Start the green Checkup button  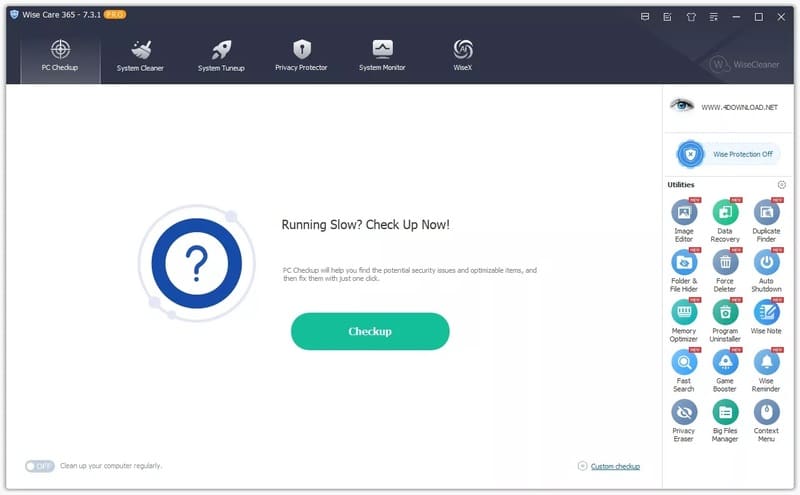click(370, 331)
